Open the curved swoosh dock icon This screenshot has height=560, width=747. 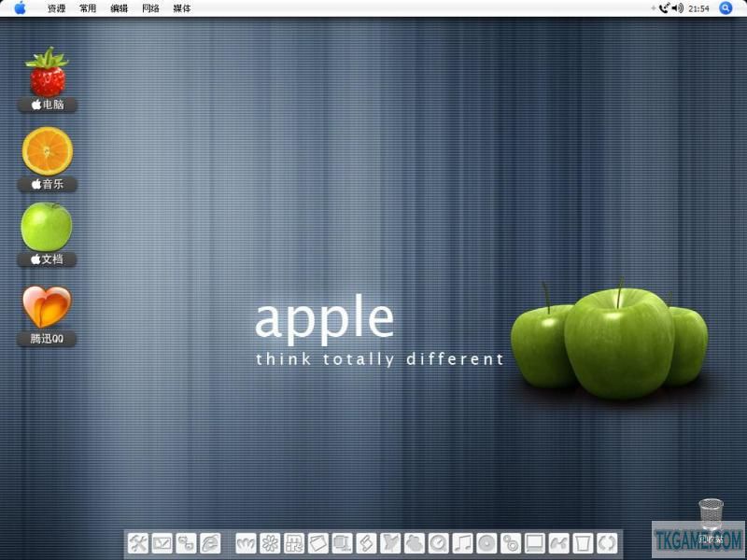point(558,543)
